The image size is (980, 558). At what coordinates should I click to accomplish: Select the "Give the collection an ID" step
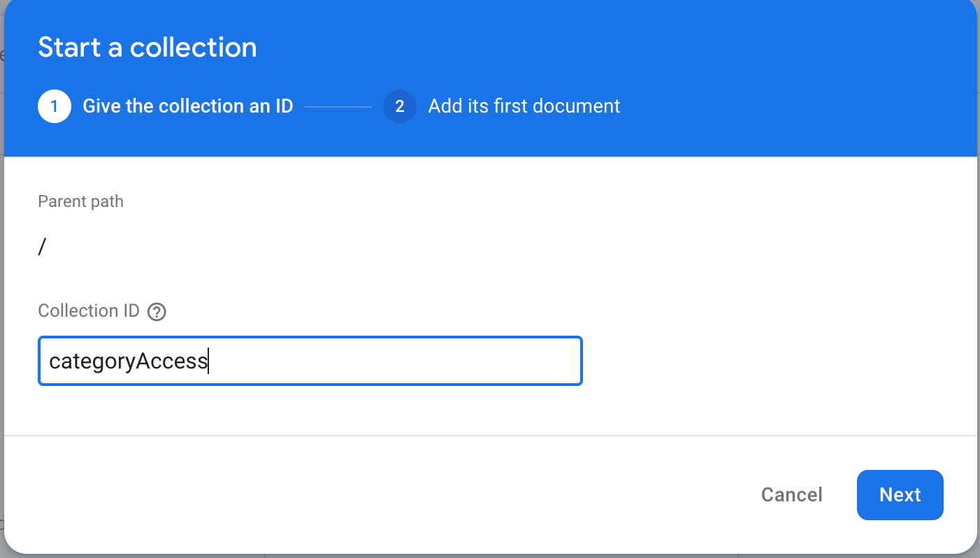coord(187,106)
